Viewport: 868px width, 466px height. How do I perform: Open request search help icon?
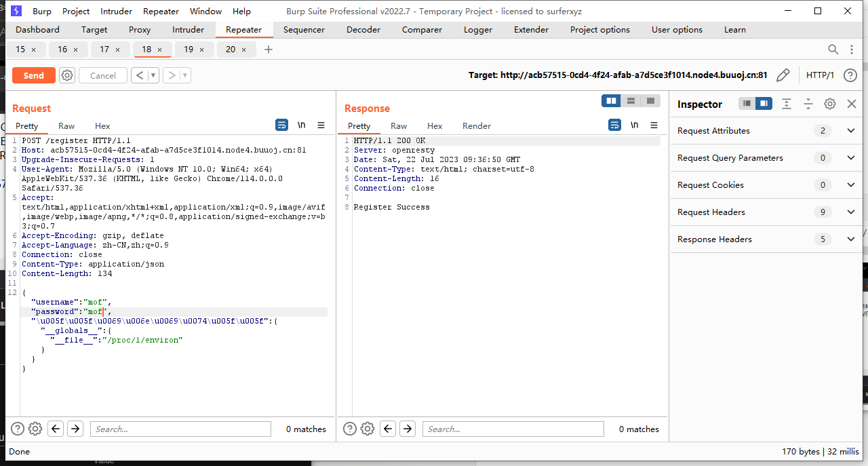[x=18, y=429]
